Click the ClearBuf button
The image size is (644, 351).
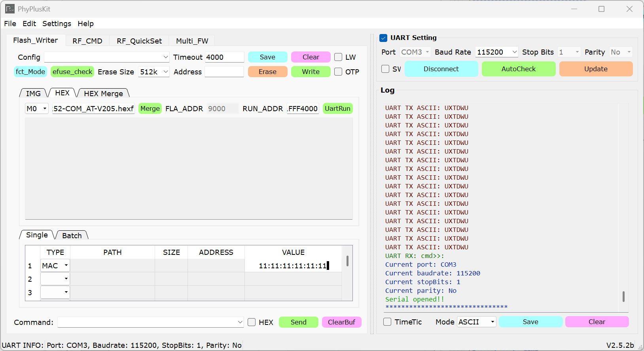tap(341, 322)
